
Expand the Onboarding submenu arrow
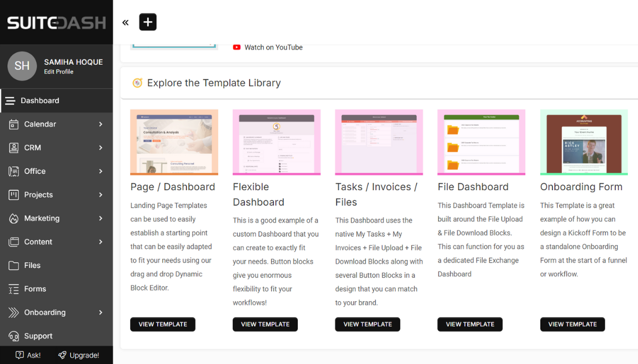100,312
